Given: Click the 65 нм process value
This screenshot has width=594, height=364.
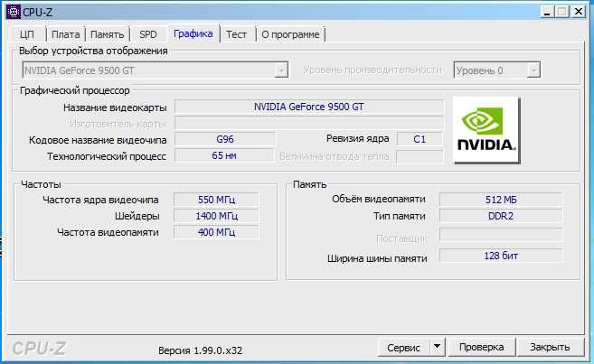Looking at the screenshot, I should pos(224,155).
